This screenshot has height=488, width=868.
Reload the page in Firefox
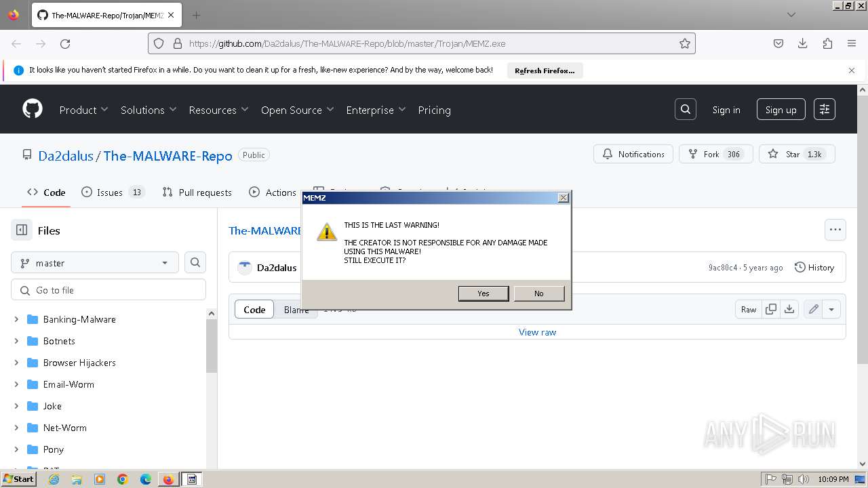point(65,43)
